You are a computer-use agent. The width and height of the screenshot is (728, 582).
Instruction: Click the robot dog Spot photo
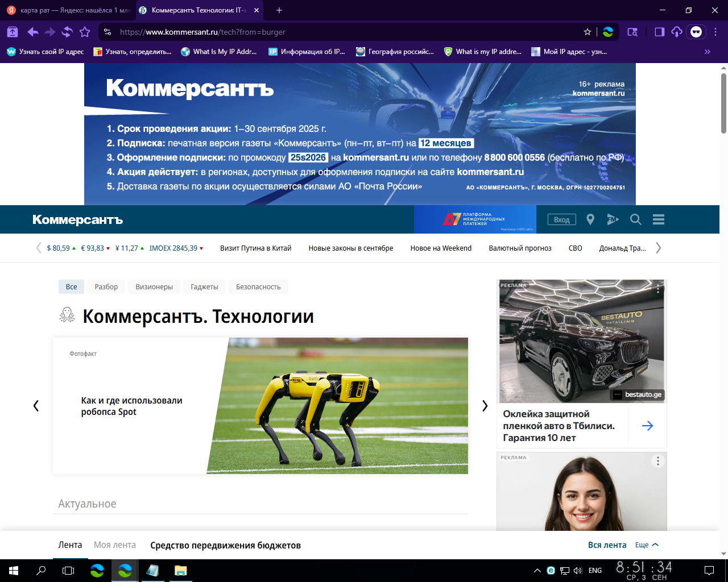pos(337,406)
